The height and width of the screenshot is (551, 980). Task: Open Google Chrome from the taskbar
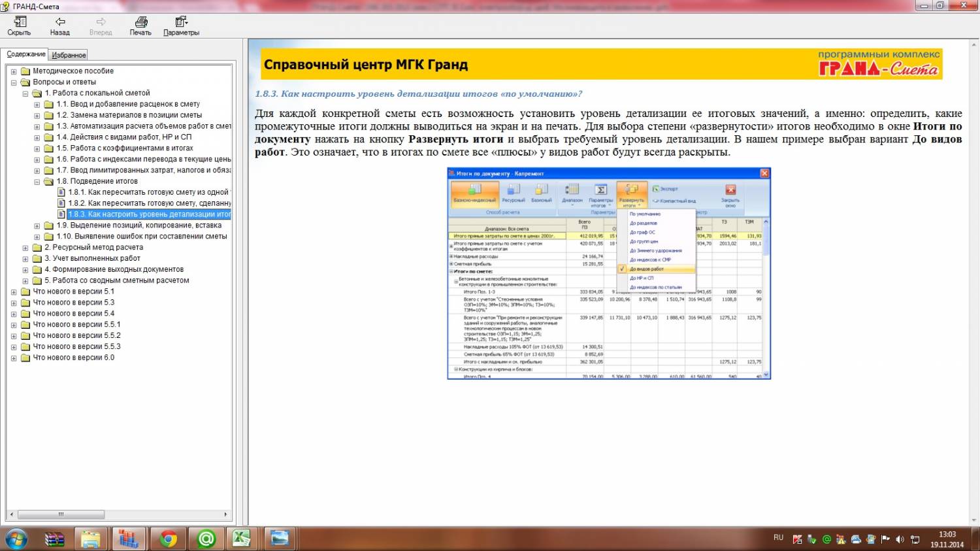(x=168, y=539)
